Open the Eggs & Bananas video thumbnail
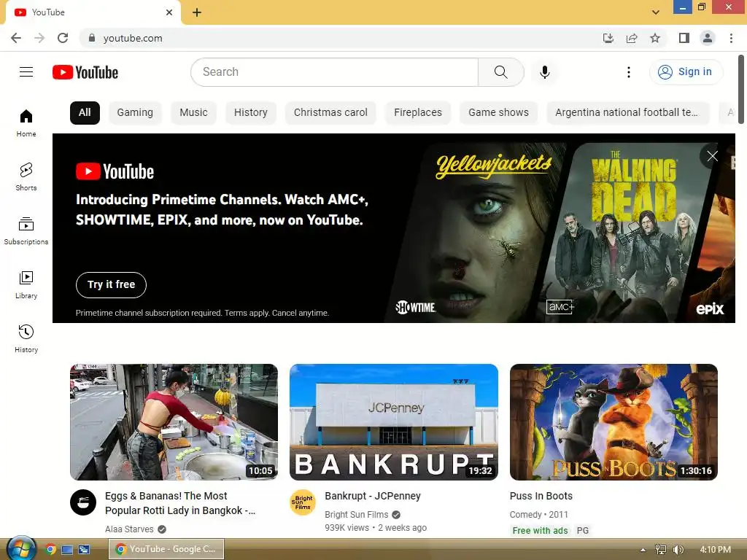The height and width of the screenshot is (560, 747). (x=174, y=422)
